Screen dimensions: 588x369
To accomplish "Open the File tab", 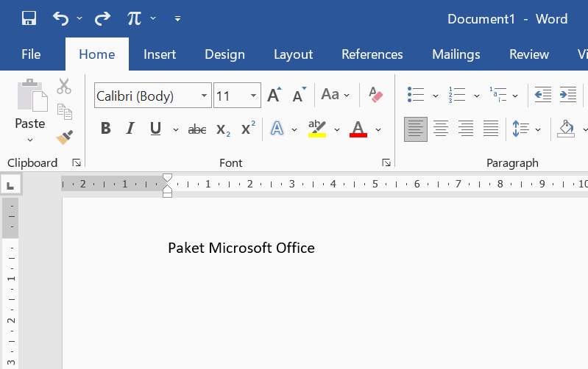I will (x=31, y=54).
